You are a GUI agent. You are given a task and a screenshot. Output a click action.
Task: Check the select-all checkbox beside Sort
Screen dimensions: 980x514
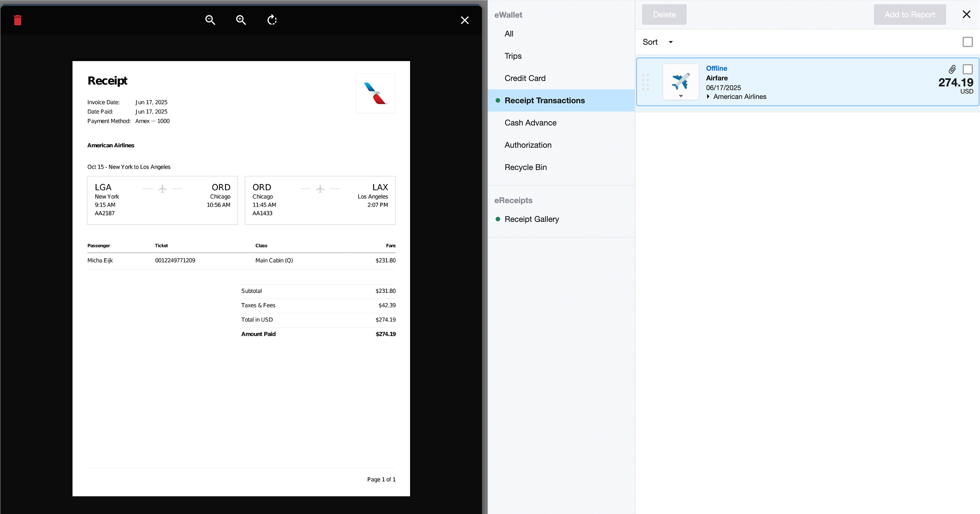(x=967, y=42)
